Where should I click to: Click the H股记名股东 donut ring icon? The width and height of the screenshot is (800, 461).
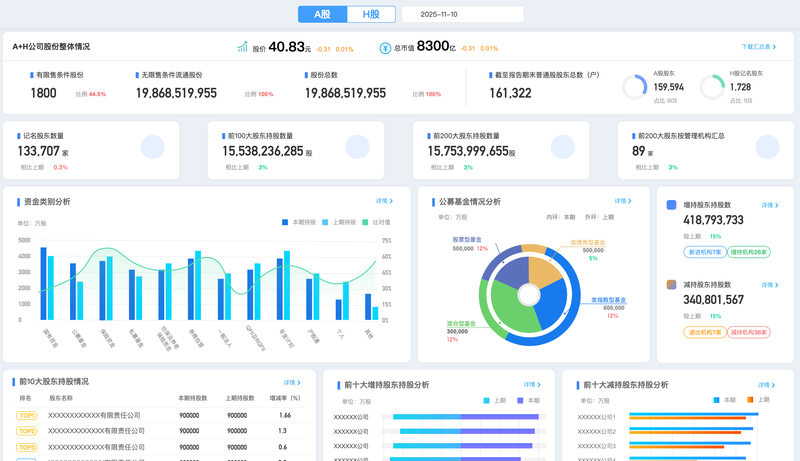point(712,87)
